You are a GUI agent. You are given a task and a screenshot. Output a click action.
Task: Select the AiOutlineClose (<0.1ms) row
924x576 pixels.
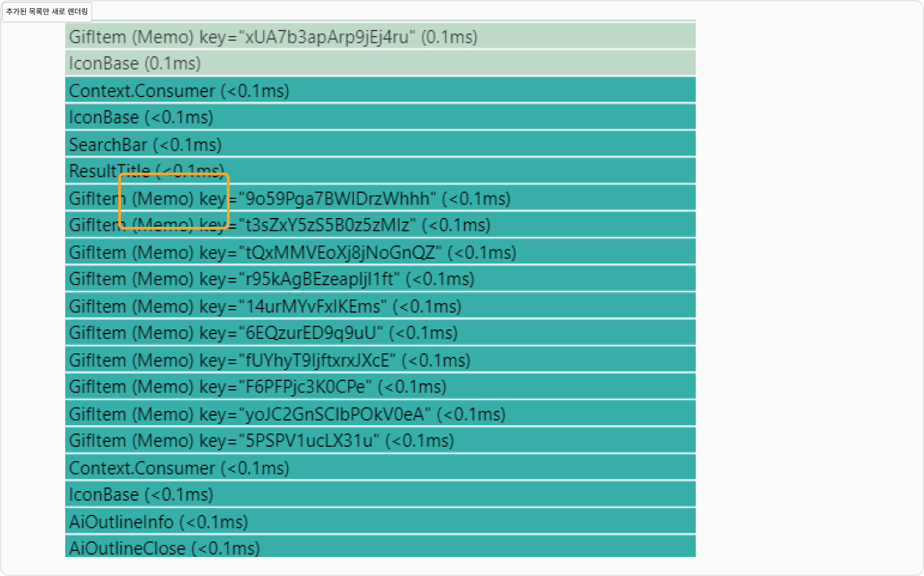(380, 546)
